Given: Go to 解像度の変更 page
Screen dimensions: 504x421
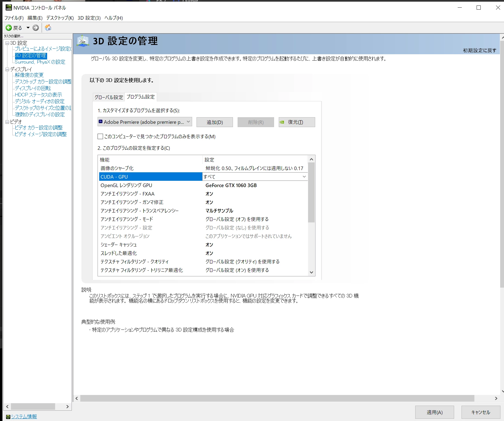Looking at the screenshot, I should [29, 75].
